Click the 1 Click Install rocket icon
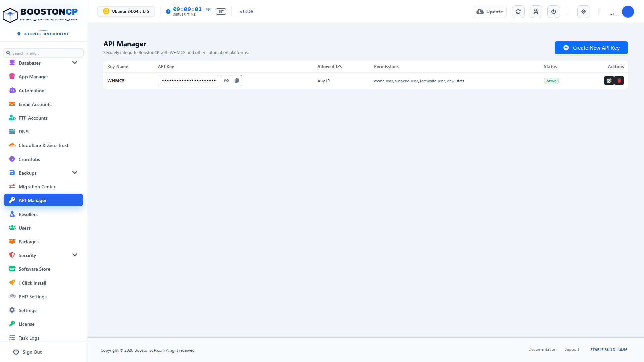Image resolution: width=644 pixels, height=362 pixels. coord(12,283)
